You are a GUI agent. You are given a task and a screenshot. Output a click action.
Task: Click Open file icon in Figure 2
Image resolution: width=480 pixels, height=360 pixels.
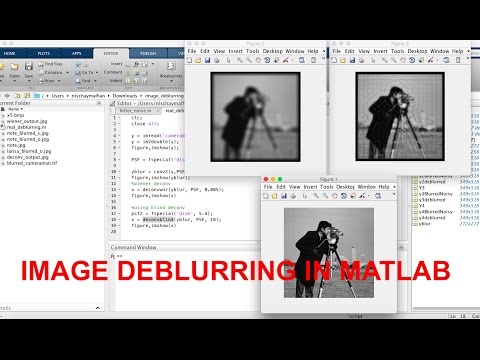coord(198,60)
